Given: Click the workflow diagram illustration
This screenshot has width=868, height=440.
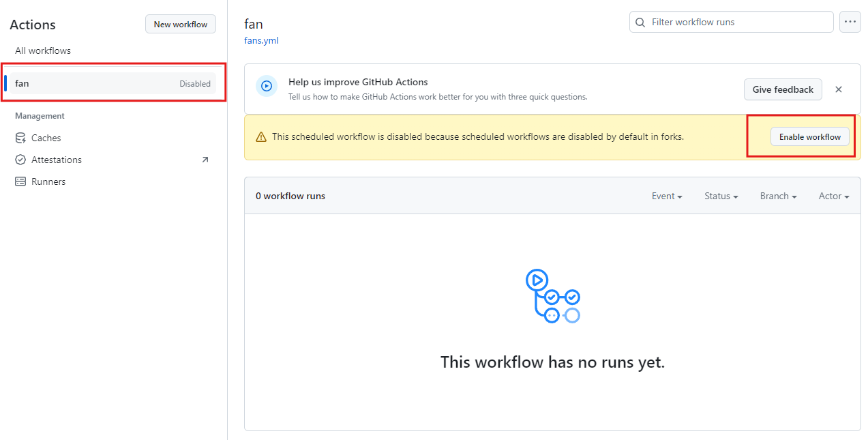Looking at the screenshot, I should point(552,296).
